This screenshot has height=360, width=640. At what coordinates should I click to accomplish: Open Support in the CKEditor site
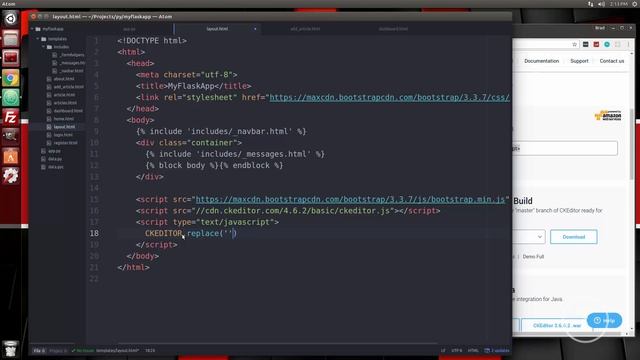tap(579, 61)
